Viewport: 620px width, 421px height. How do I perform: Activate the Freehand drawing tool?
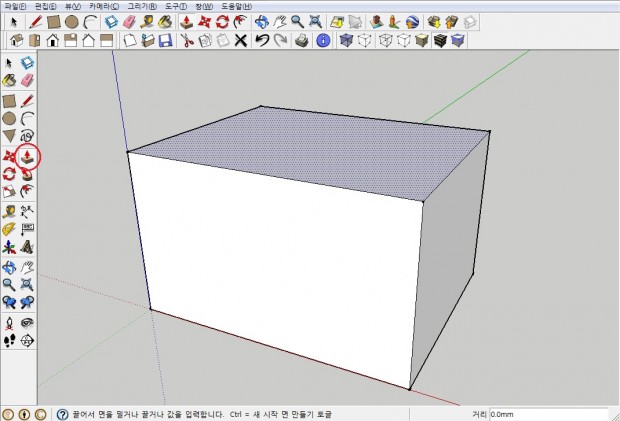27,136
